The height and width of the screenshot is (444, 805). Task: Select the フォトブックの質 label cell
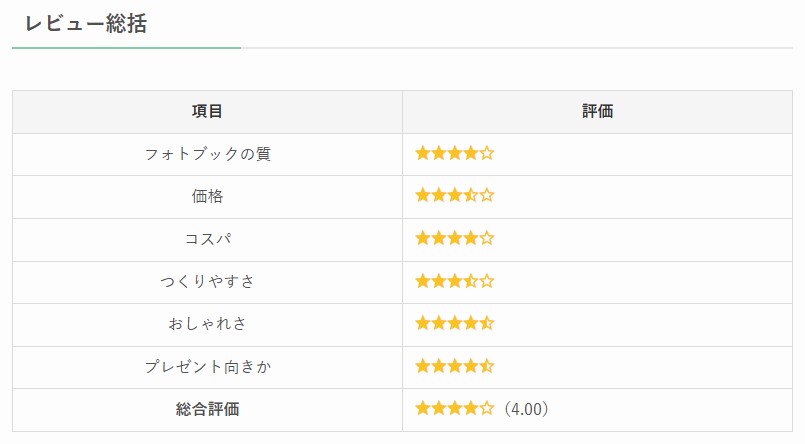(207, 155)
